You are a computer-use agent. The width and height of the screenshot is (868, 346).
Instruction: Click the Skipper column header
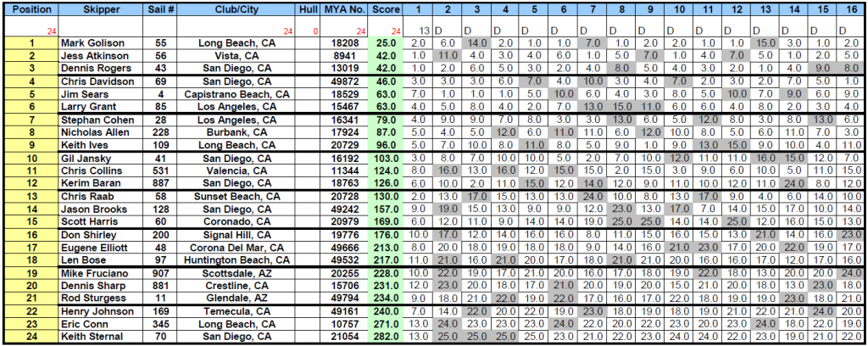pyautogui.click(x=101, y=8)
